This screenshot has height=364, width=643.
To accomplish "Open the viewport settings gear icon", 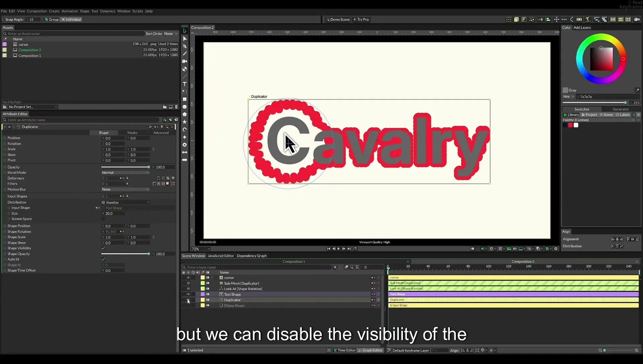I will click(x=556, y=249).
